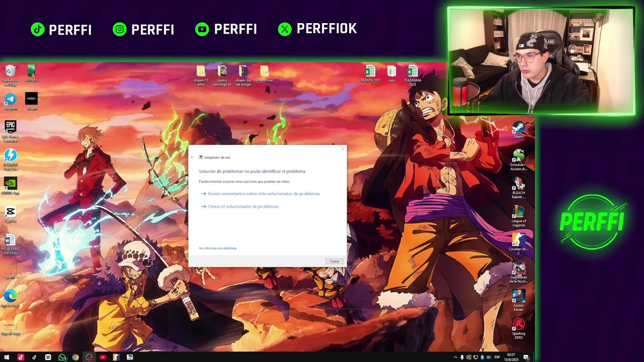This screenshot has height=362, width=644.
Task: Open the volume control in system tray
Action: (x=489, y=357)
